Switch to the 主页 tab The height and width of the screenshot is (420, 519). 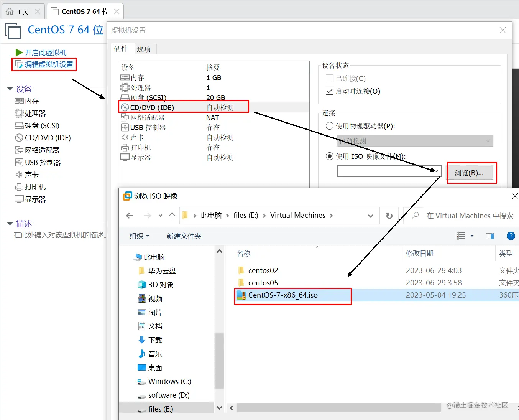tap(22, 12)
